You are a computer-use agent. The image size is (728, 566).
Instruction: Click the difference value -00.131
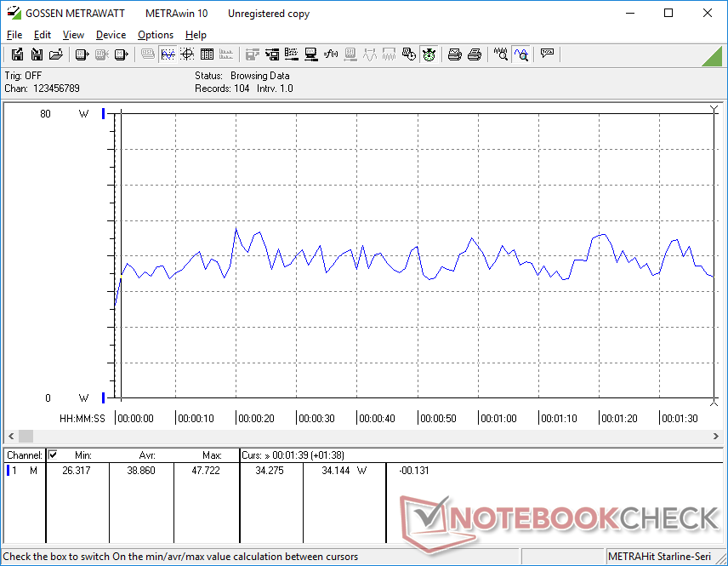(x=413, y=471)
